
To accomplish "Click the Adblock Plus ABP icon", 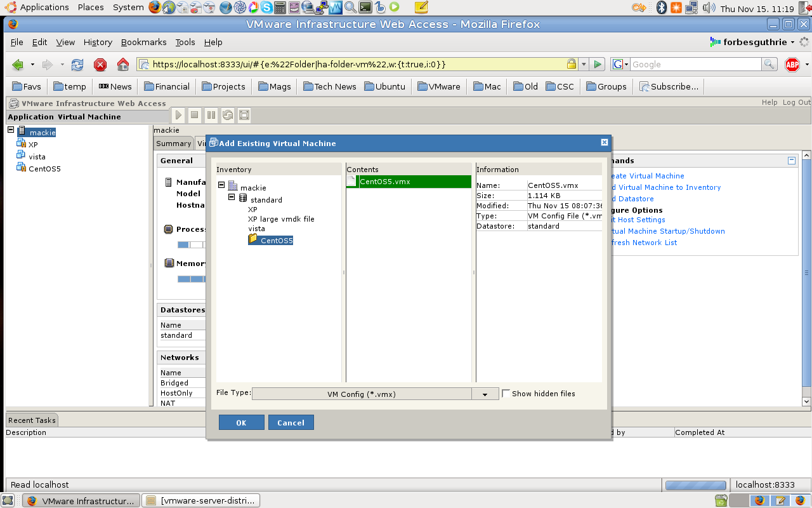I will (x=792, y=64).
